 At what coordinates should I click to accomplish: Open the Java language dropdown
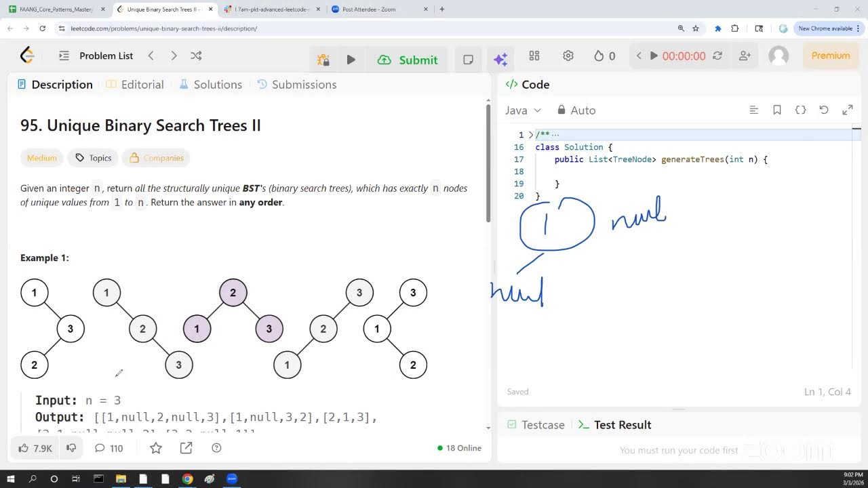click(523, 110)
